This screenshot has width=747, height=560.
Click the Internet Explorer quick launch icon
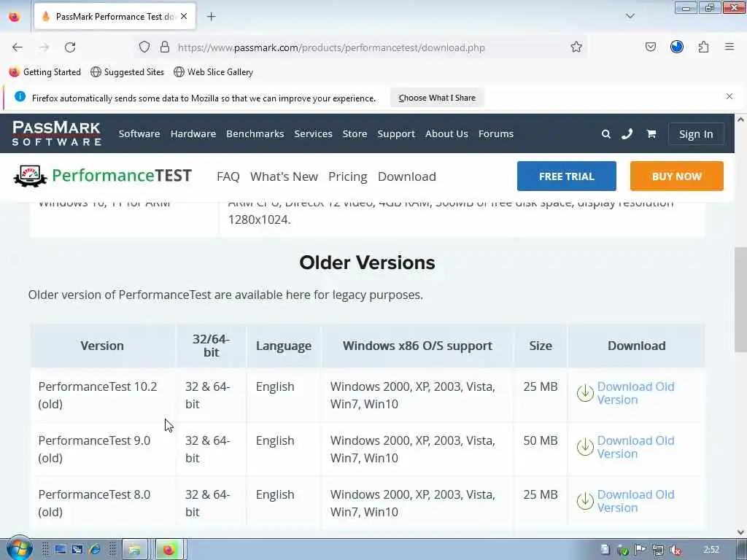[94, 550]
